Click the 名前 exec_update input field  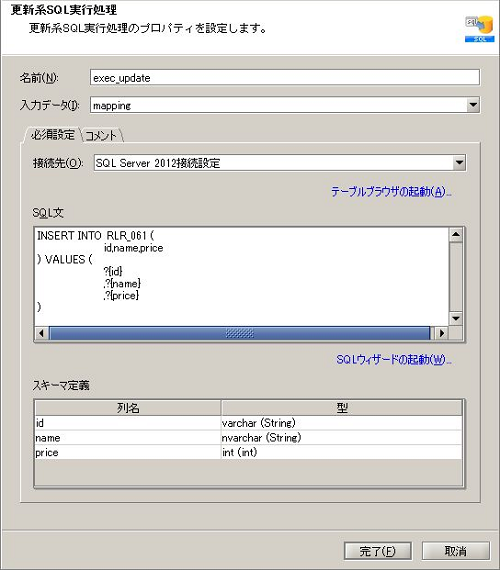point(285,78)
